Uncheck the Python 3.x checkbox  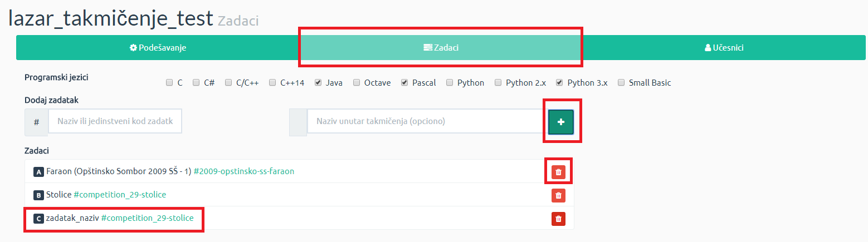pyautogui.click(x=559, y=83)
